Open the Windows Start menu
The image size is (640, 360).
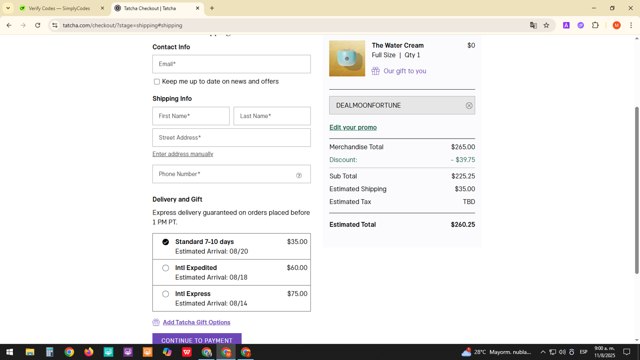click(x=9, y=352)
